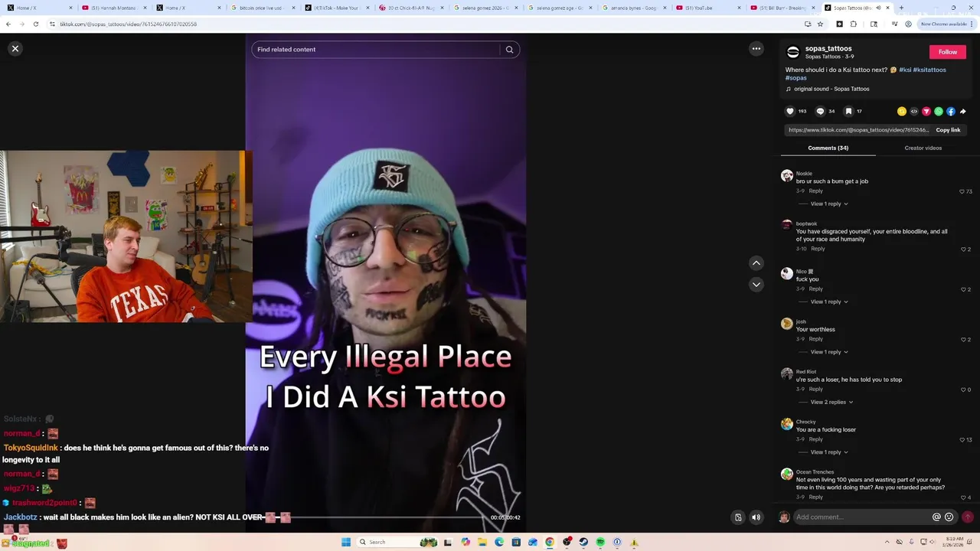Image resolution: width=980 pixels, height=551 pixels.
Task: Click the @ mention icon in comment box
Action: point(936,517)
